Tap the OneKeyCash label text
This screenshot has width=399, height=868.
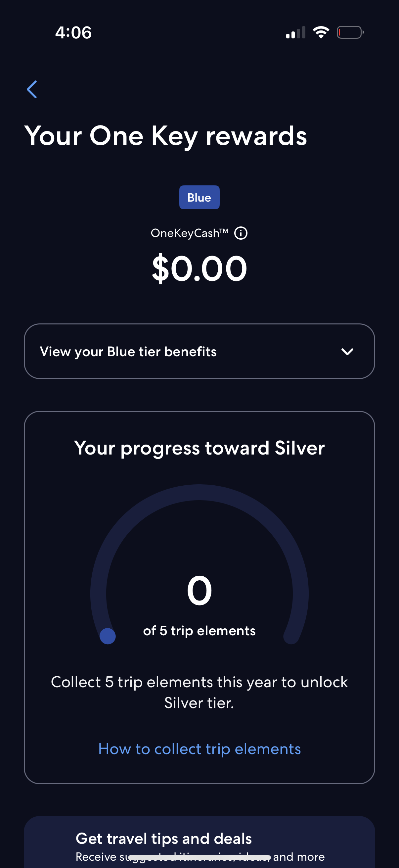189,233
